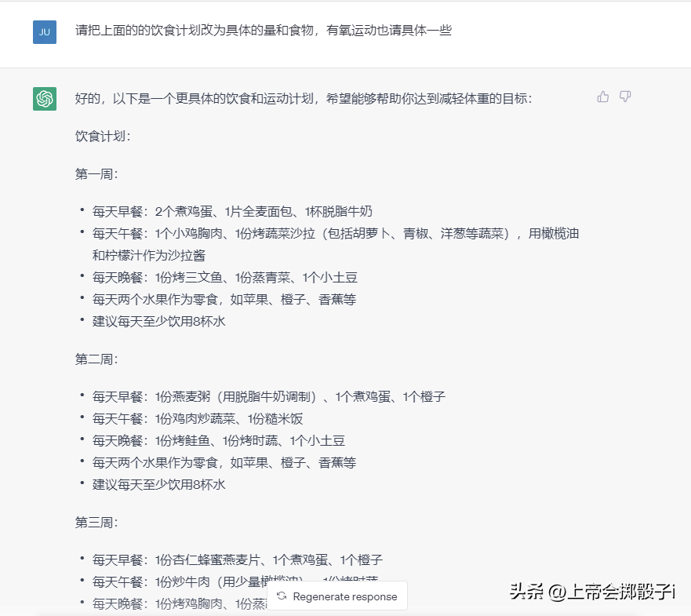Select the 第二周 heading

coord(96,359)
